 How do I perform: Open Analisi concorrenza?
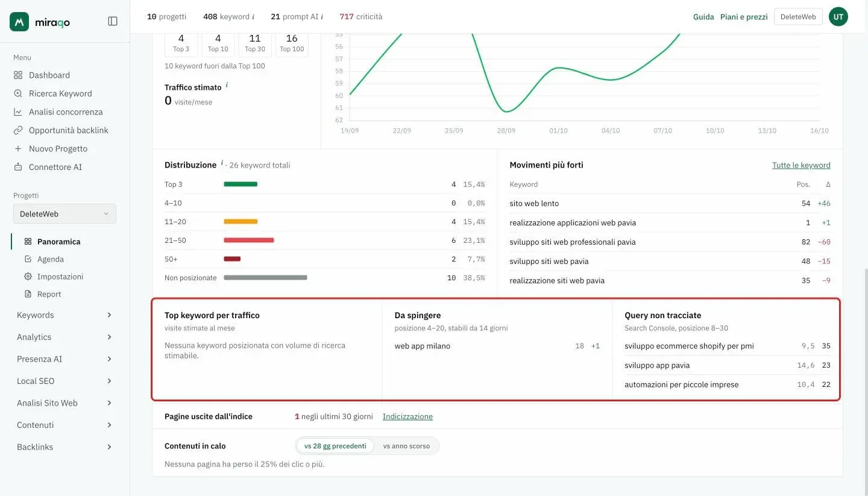[66, 112]
